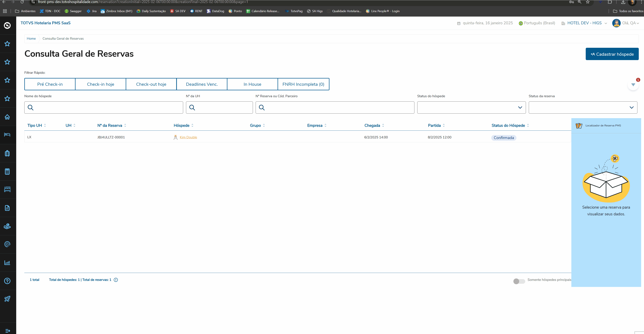
Task: Click the totals info icon
Action: tap(116, 280)
